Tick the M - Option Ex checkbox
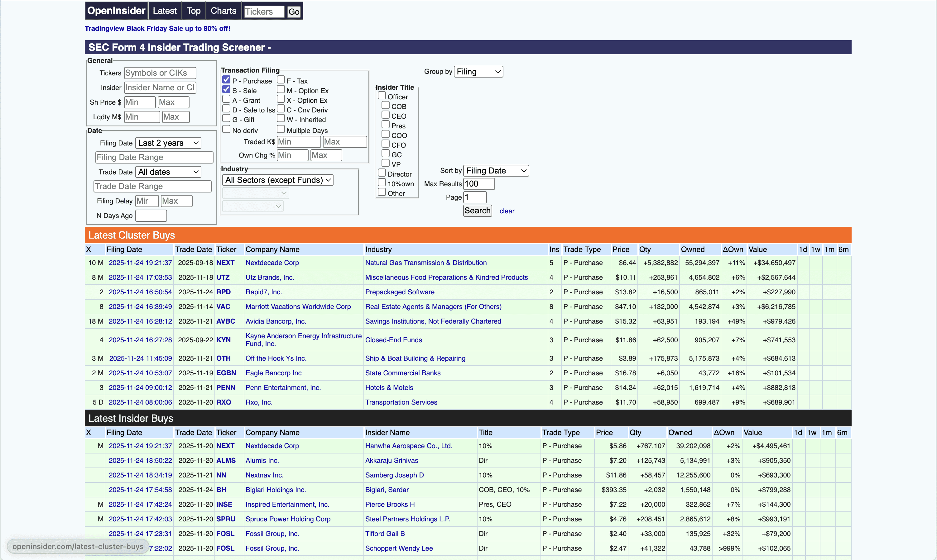The image size is (937, 560). 281,89
